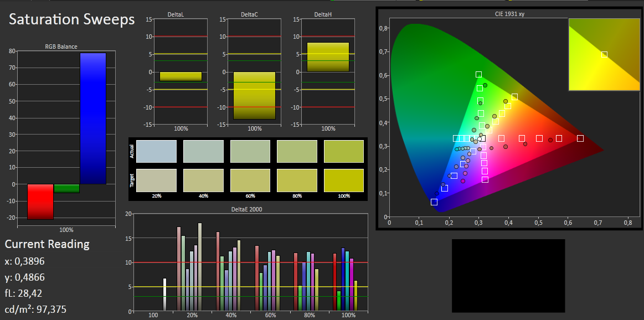The image size is (644, 320).
Task: Click the 100% green target square on CIE chart
Action: coord(478,74)
